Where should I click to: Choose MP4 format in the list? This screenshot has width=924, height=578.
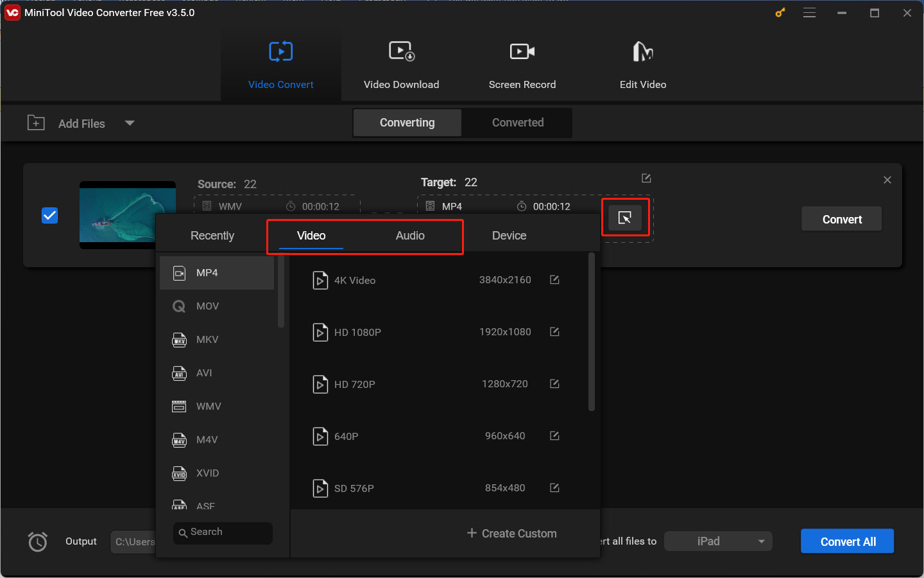[217, 273]
